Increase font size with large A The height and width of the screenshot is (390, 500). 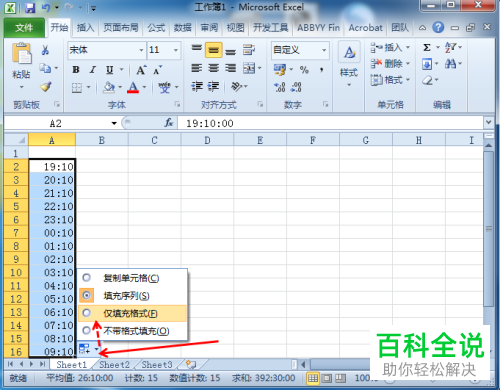(x=141, y=70)
